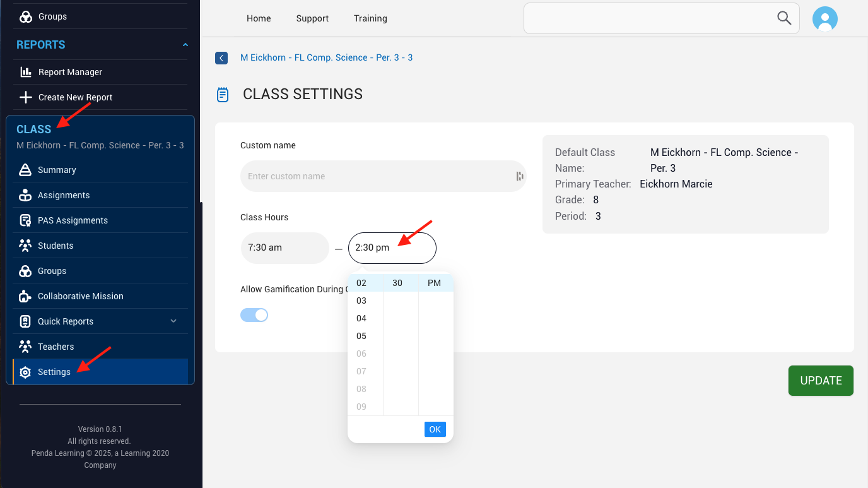The height and width of the screenshot is (488, 868).
Task: Select Home in the top navigation
Action: click(x=259, y=18)
